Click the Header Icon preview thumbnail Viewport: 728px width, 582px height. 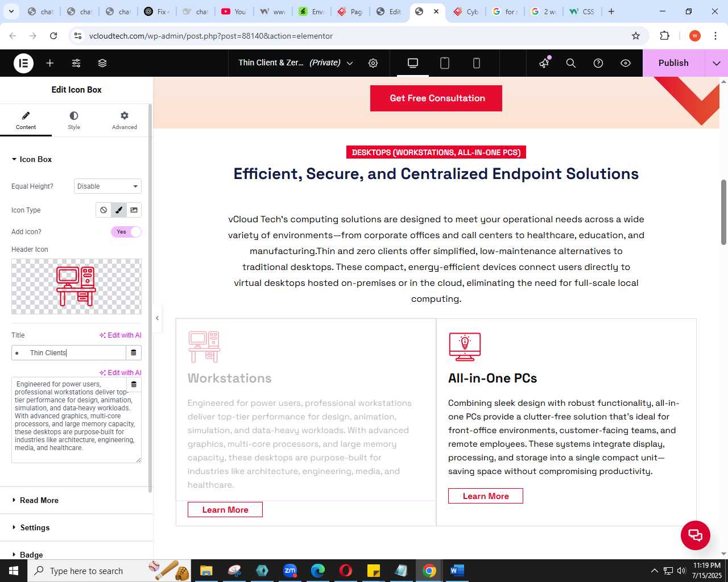(x=76, y=286)
